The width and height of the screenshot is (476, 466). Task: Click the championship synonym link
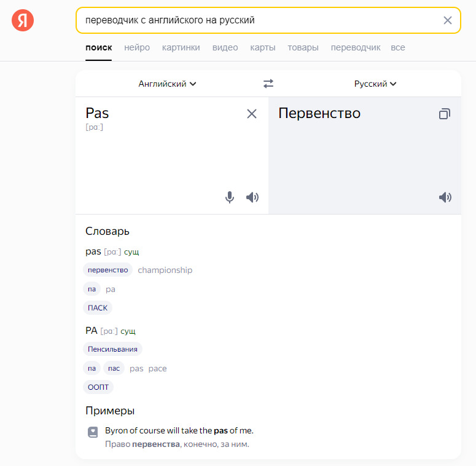click(165, 270)
